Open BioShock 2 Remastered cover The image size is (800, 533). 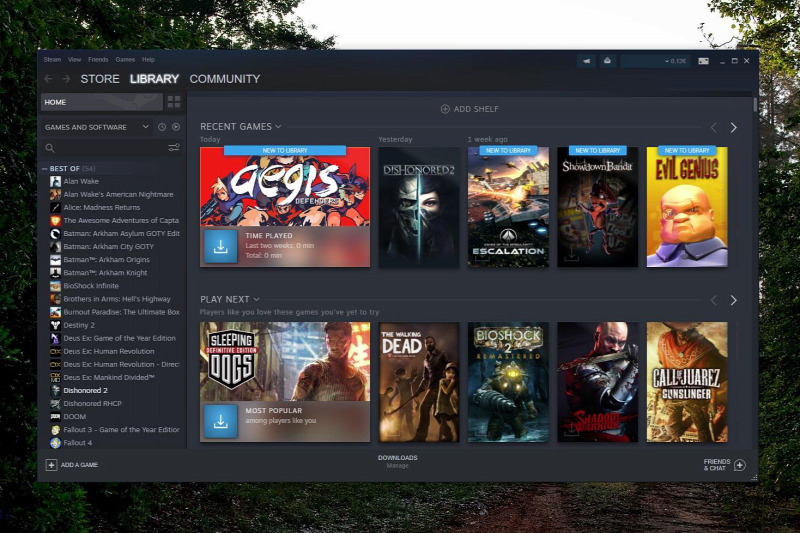click(x=508, y=382)
